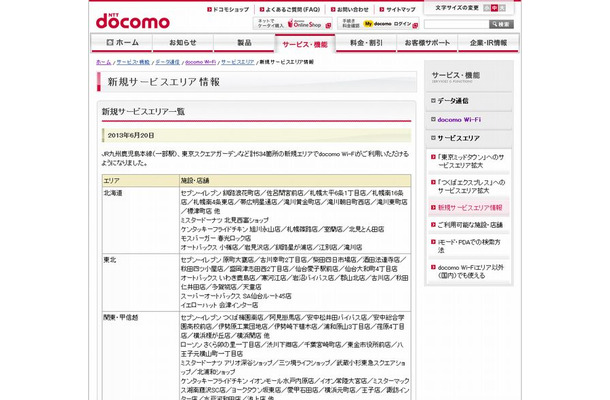Open 東京ミッドタウン service area expansion link

pos(469,161)
